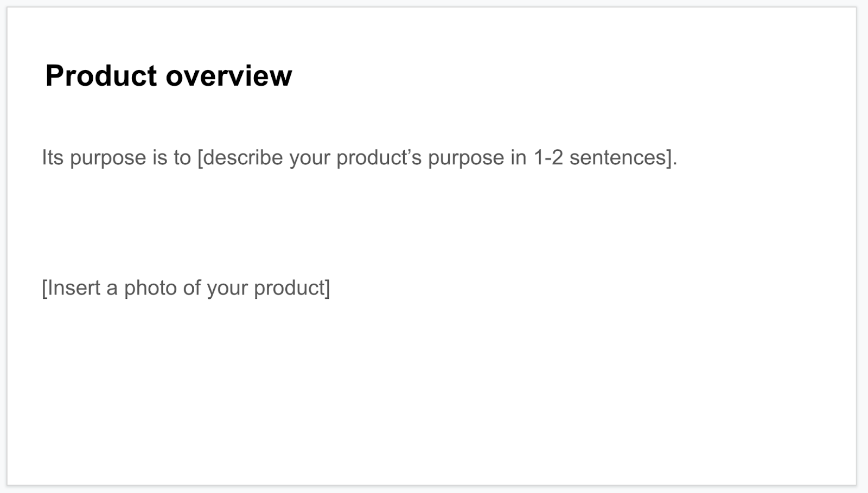The width and height of the screenshot is (868, 493).
Task: Click the "Its purpose is to" sentence
Action: pos(116,158)
